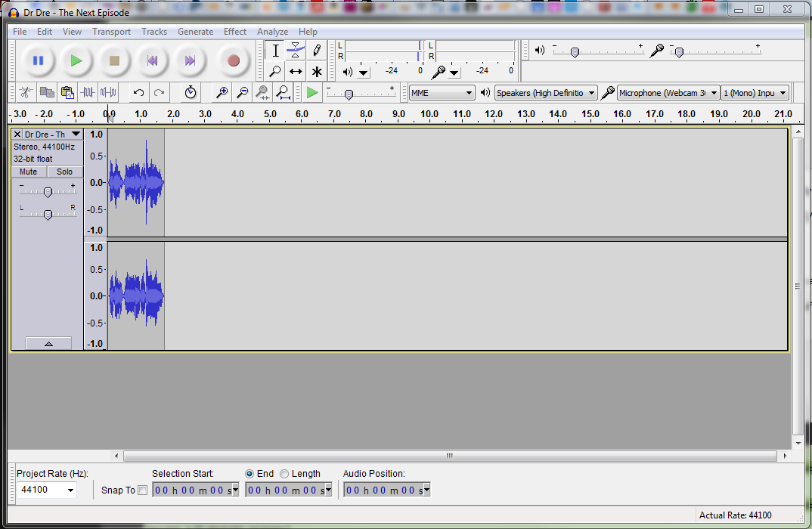Open the Audio Position time format arrow
This screenshot has height=529, width=812.
[x=426, y=490]
